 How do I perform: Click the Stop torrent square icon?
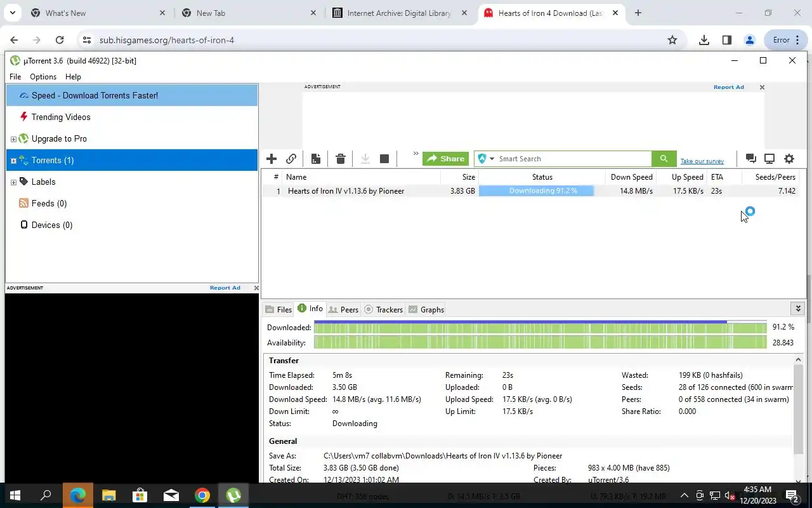pos(384,159)
